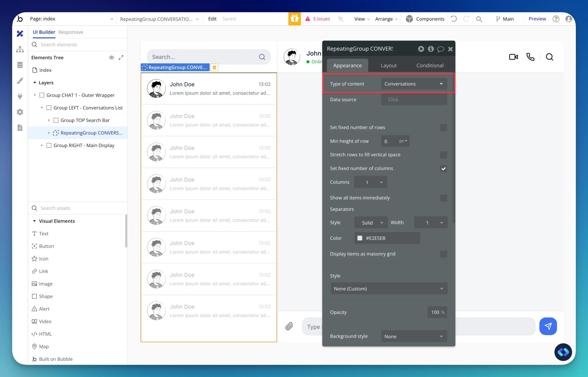Open the Main branch button
588x377 pixels.
click(505, 19)
